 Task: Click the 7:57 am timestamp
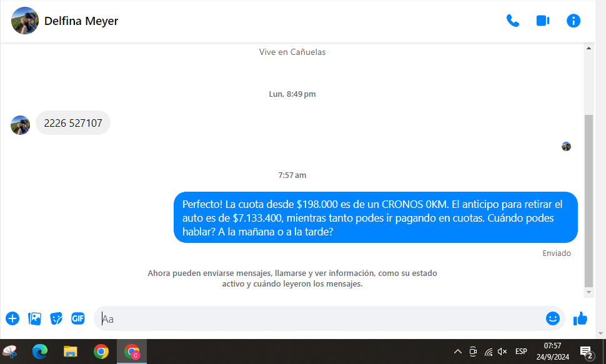[x=292, y=175]
